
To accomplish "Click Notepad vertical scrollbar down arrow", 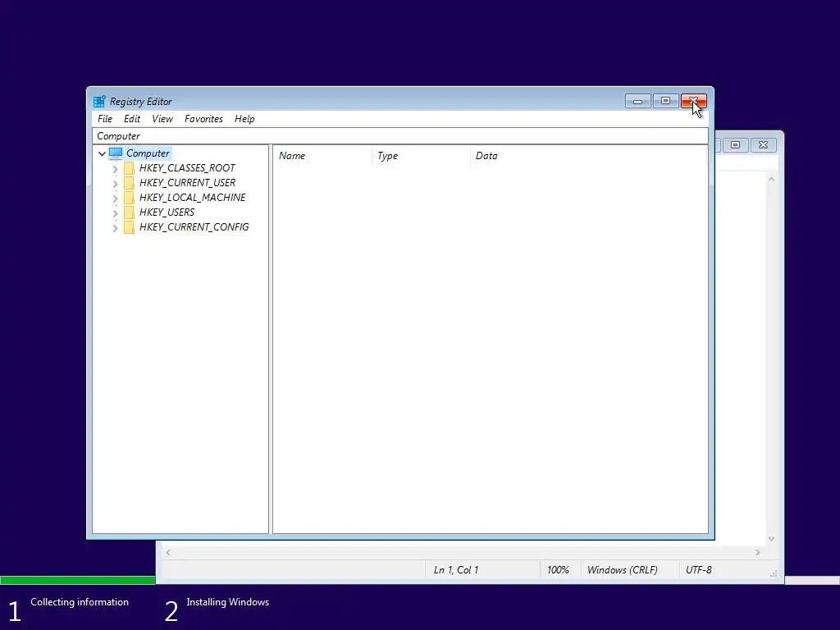I will (771, 539).
